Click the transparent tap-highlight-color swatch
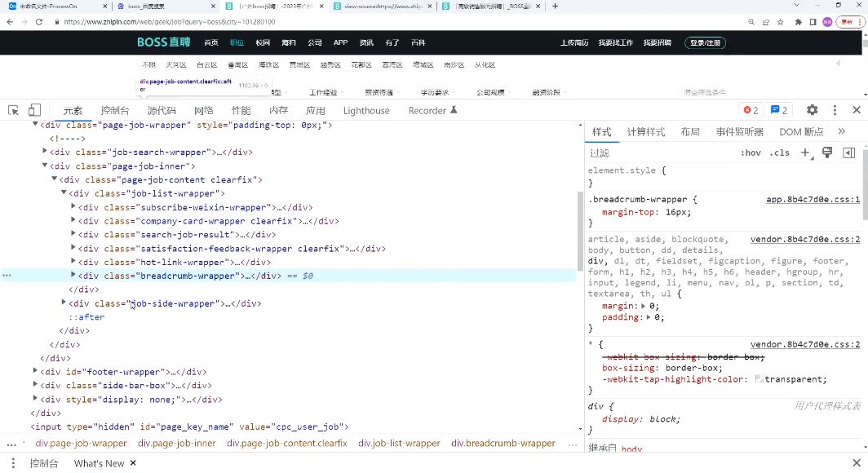 tap(759, 379)
